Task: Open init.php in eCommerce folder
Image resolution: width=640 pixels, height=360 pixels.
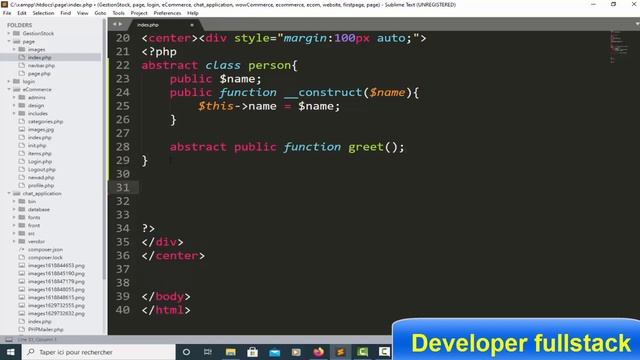Action: coord(37,146)
